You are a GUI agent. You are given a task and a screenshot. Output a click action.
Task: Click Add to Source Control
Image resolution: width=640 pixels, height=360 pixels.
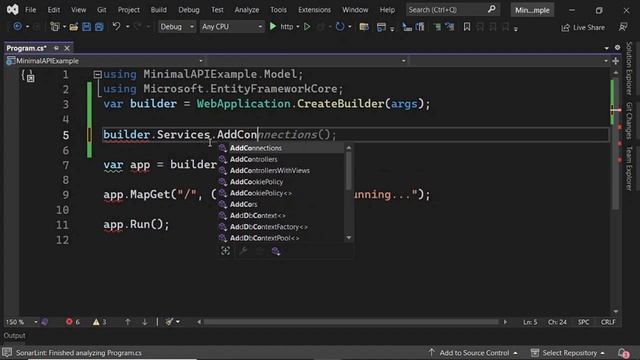click(x=473, y=353)
